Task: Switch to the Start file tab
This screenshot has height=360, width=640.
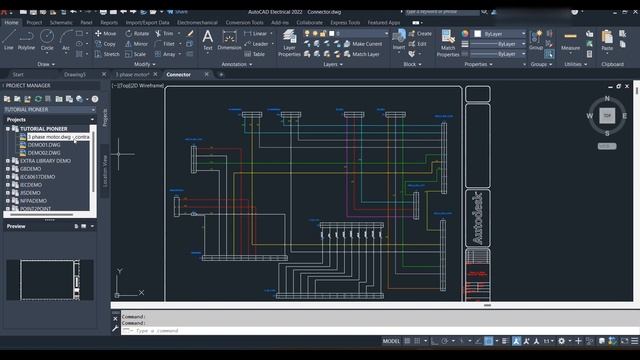Action: 18,75
